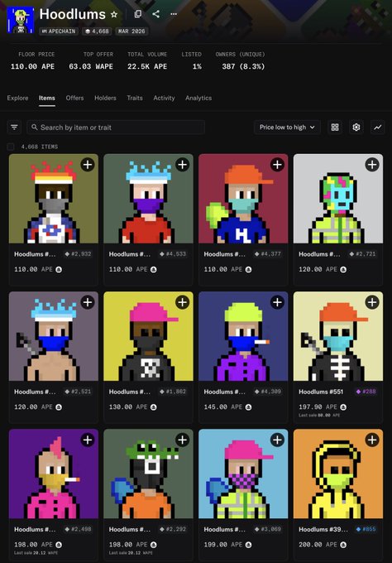Click the #855 rarity rank badge
This screenshot has width=392, height=563.
click(x=366, y=529)
